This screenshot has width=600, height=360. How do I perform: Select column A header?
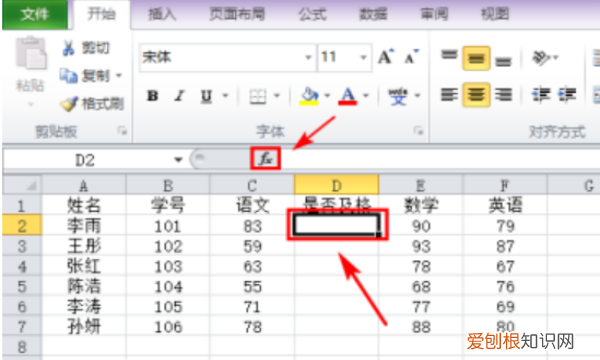click(84, 186)
